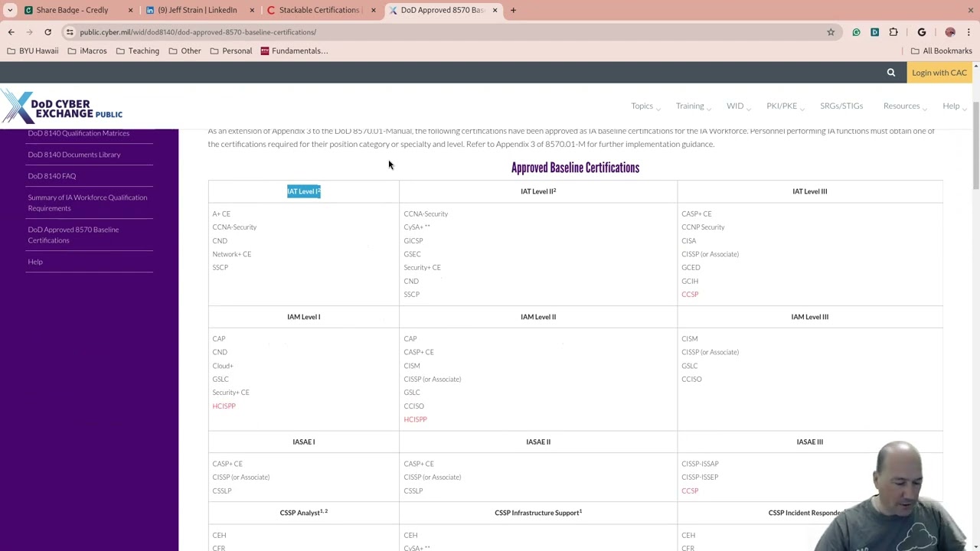Click CCNP Security under IAT Level III

[703, 227]
